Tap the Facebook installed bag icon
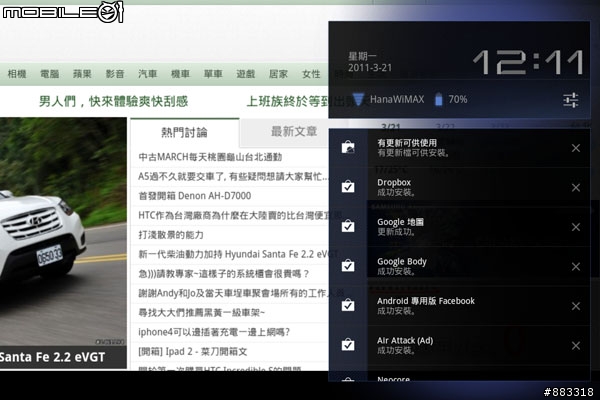The height and width of the screenshot is (400, 600). pos(348,305)
